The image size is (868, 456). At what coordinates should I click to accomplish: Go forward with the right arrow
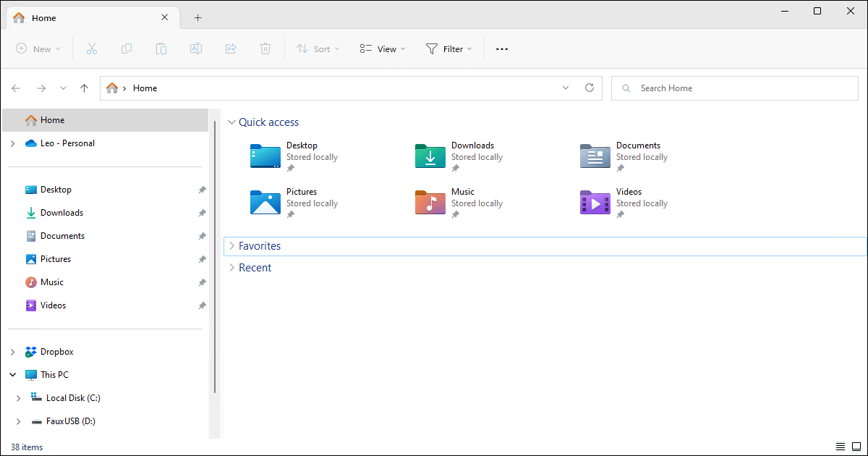coord(41,88)
